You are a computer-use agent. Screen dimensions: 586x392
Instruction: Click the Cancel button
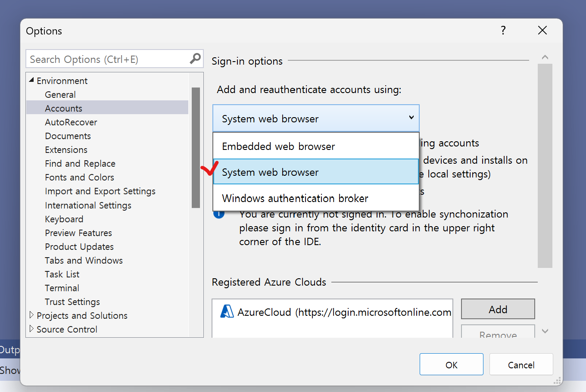(521, 364)
